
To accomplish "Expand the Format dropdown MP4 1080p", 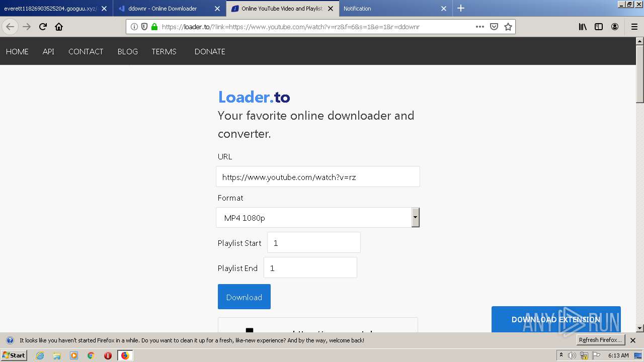I will (318, 218).
